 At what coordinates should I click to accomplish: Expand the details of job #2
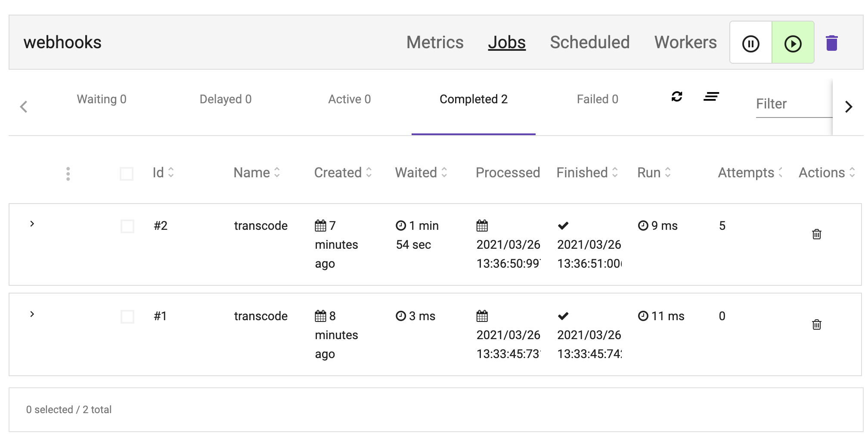[32, 224]
